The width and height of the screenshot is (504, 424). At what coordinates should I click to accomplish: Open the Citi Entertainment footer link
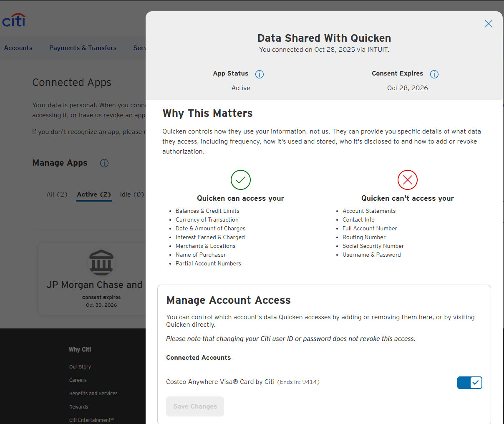tap(91, 420)
